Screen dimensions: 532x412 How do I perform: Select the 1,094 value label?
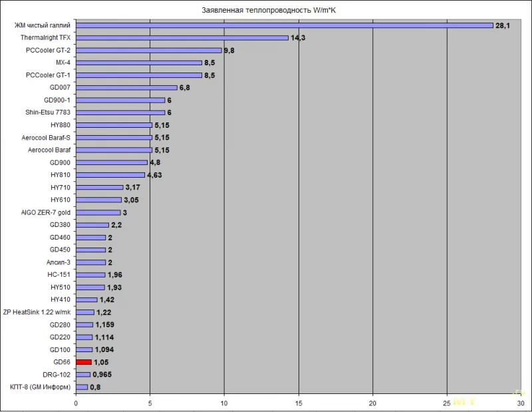click(104, 349)
